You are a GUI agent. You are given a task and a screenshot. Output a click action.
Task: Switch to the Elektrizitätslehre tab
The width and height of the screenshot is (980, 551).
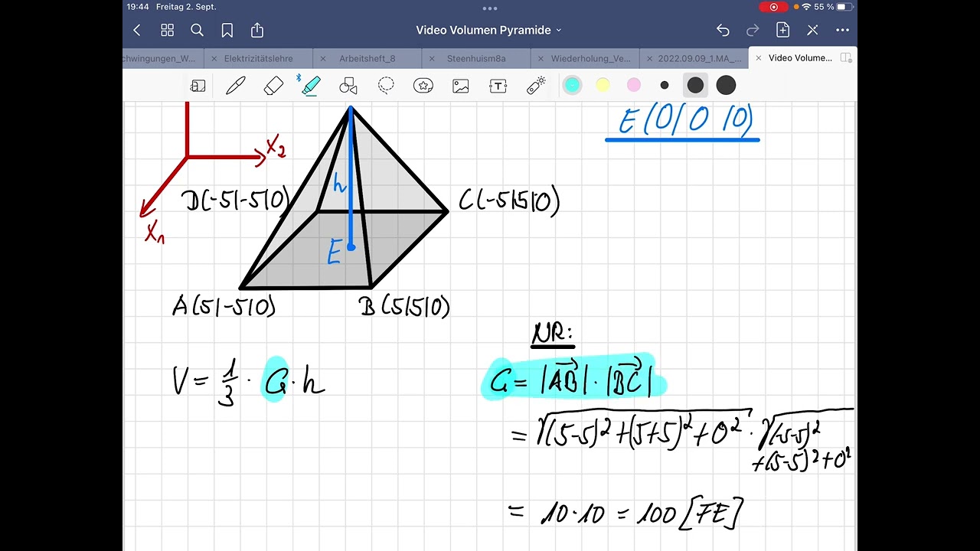pos(260,58)
